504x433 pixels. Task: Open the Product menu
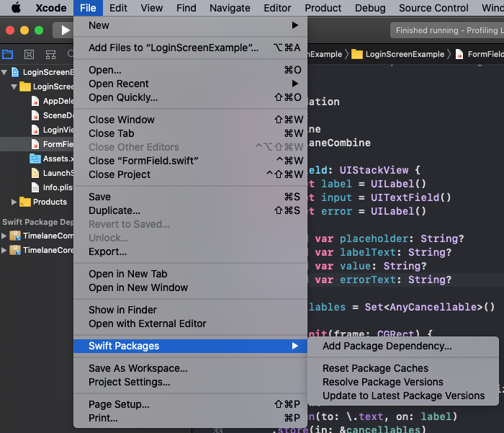tap(323, 8)
